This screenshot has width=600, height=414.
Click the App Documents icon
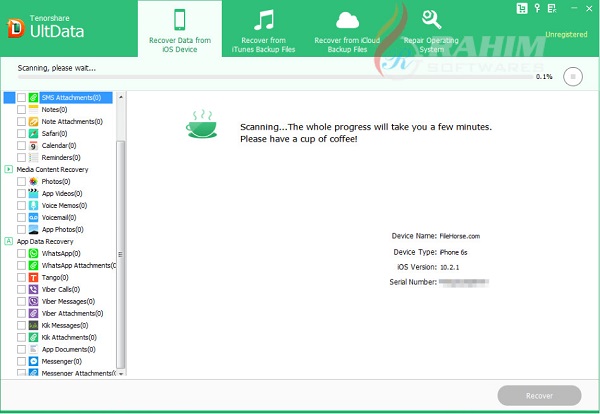pos(33,349)
